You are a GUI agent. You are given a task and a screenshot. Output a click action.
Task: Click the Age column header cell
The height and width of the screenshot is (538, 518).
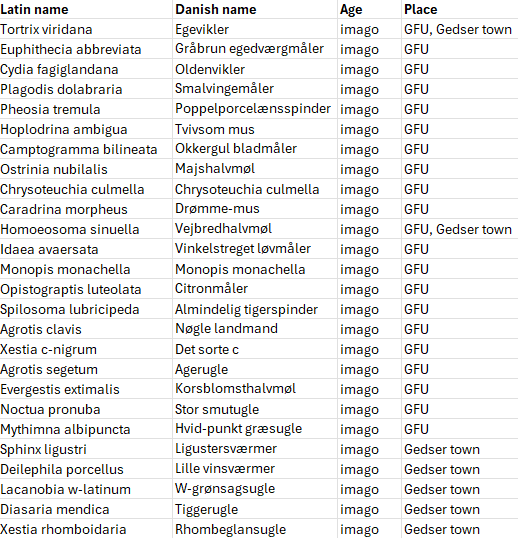pyautogui.click(x=369, y=9)
